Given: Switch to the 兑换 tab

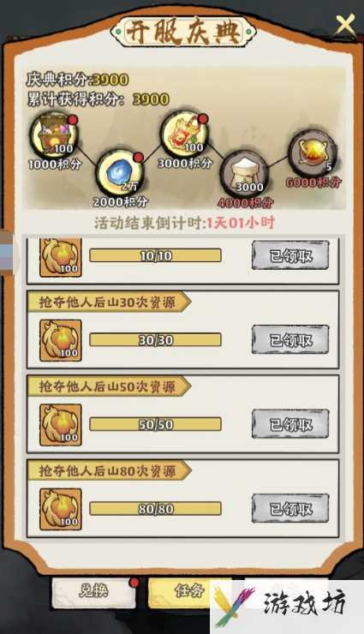Looking at the screenshot, I should tap(93, 592).
